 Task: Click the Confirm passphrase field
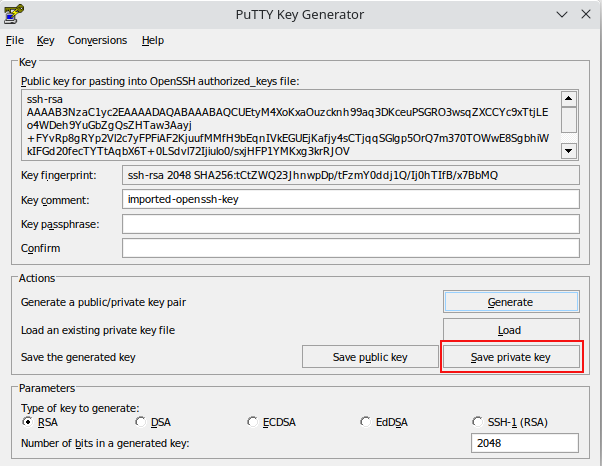pyautogui.click(x=351, y=248)
